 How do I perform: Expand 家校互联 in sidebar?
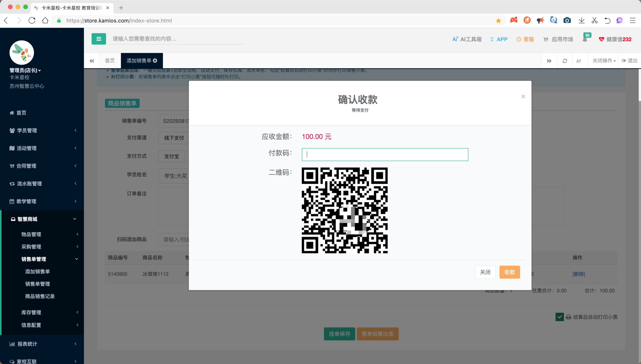(42, 361)
